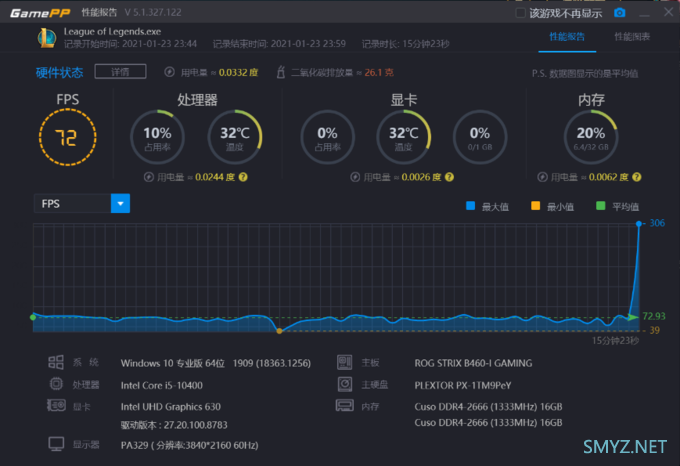Click the CPU 32℃ temperature gauge
Screen dimensions: 680x466
pyautogui.click(x=235, y=137)
